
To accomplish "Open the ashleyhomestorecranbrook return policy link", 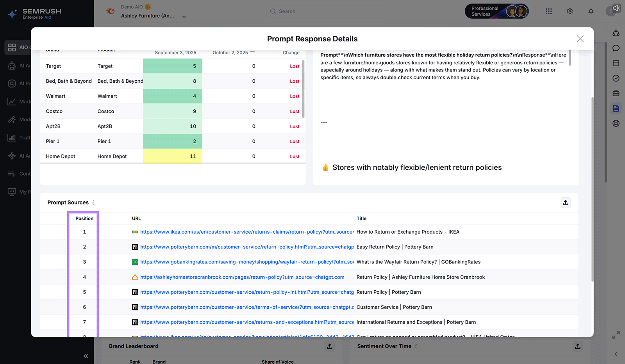I will pyautogui.click(x=242, y=277).
